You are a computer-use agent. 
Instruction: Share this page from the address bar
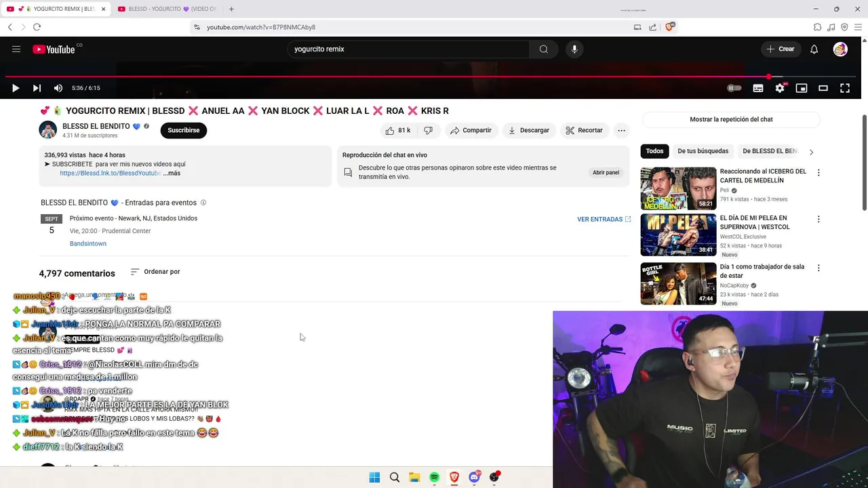(x=652, y=27)
